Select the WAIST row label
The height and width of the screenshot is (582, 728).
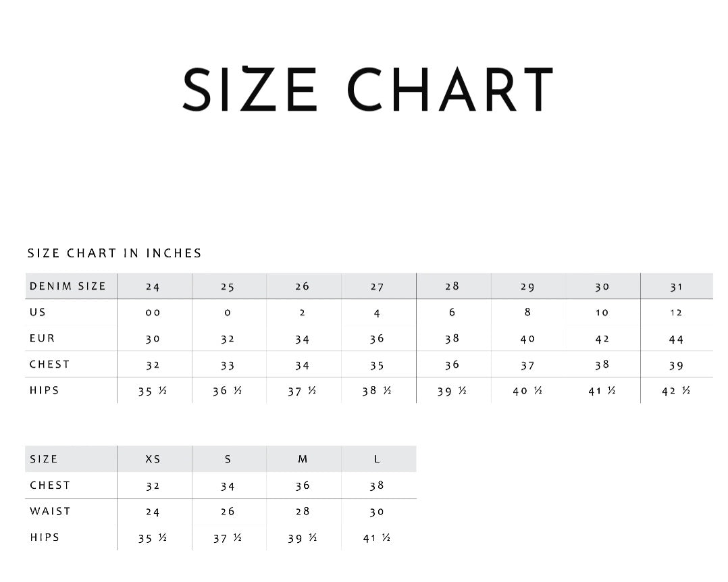click(x=50, y=511)
